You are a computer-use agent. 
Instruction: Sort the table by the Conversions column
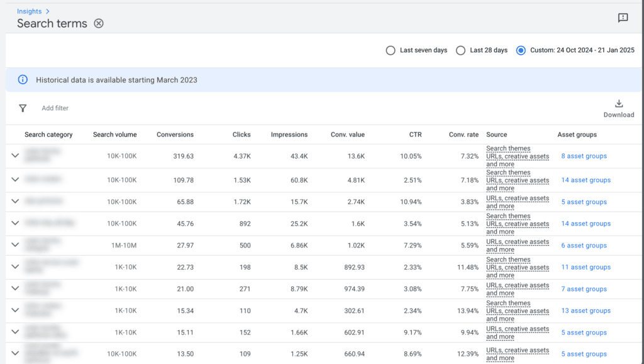(x=175, y=134)
